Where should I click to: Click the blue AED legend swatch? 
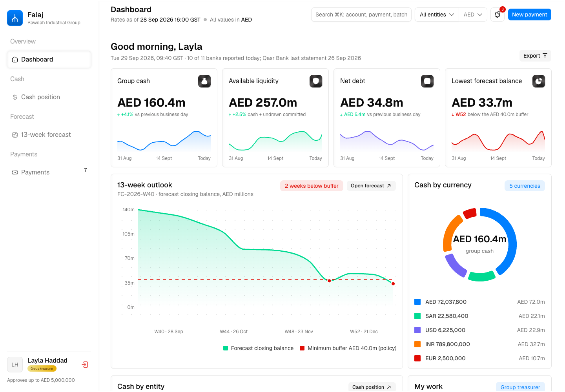tap(417, 302)
